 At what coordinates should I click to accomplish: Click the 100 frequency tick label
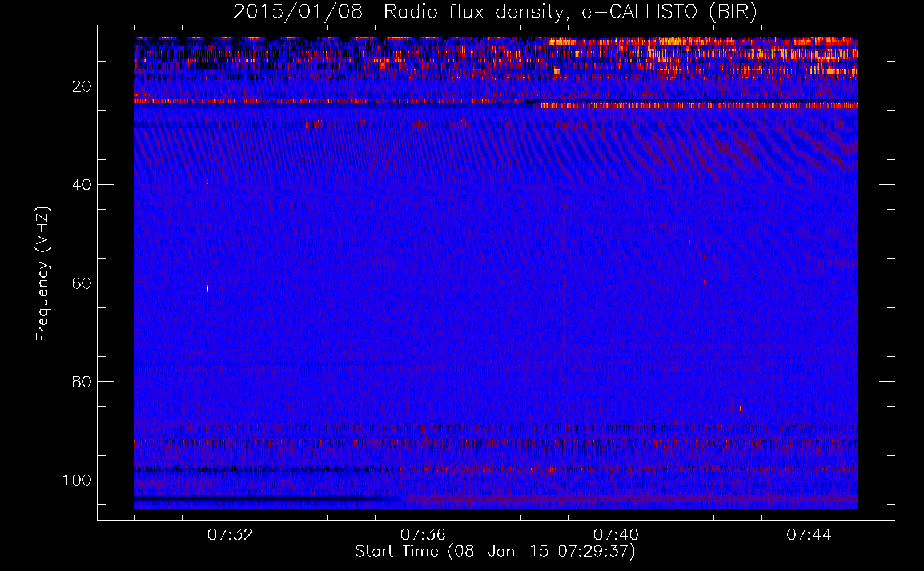pyautogui.click(x=77, y=480)
